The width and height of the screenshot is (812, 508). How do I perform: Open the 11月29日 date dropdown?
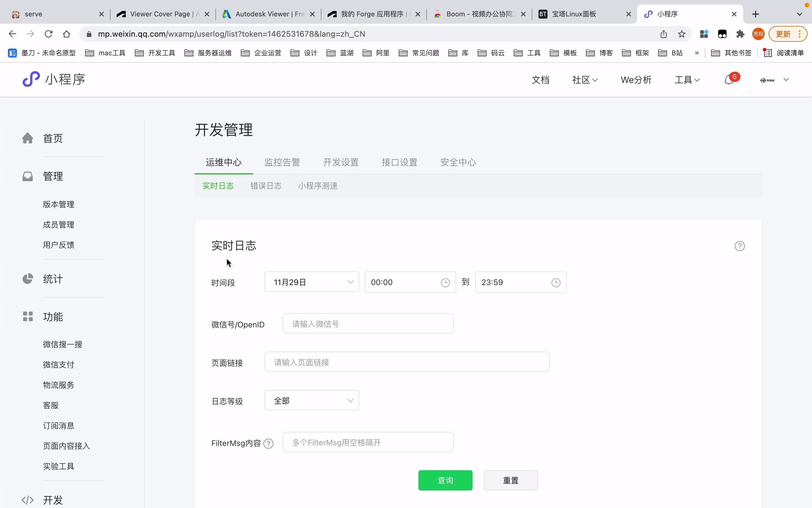tap(312, 282)
